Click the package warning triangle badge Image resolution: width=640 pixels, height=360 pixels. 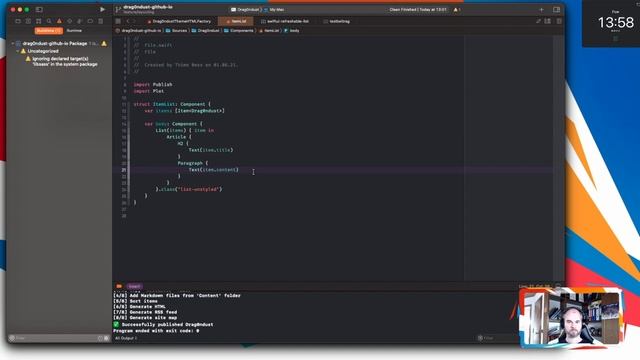tap(104, 43)
